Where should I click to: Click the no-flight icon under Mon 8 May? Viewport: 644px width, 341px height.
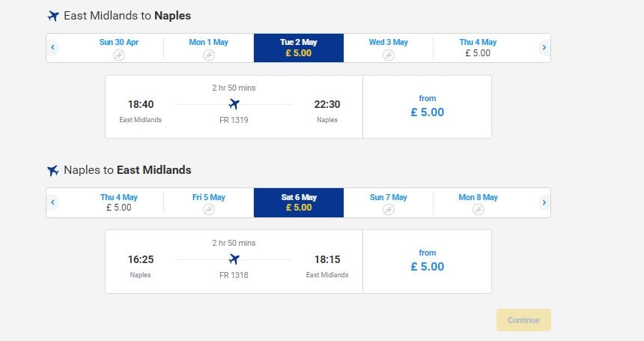pyautogui.click(x=478, y=210)
